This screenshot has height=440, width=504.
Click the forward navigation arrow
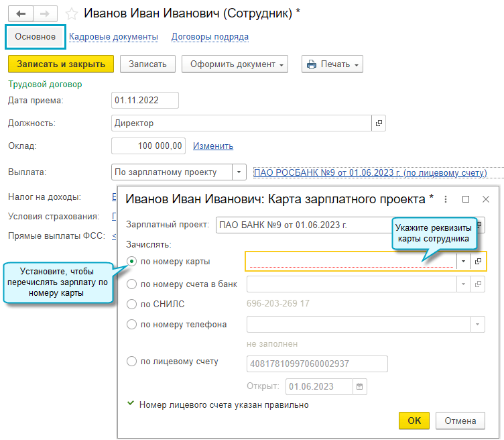[44, 13]
